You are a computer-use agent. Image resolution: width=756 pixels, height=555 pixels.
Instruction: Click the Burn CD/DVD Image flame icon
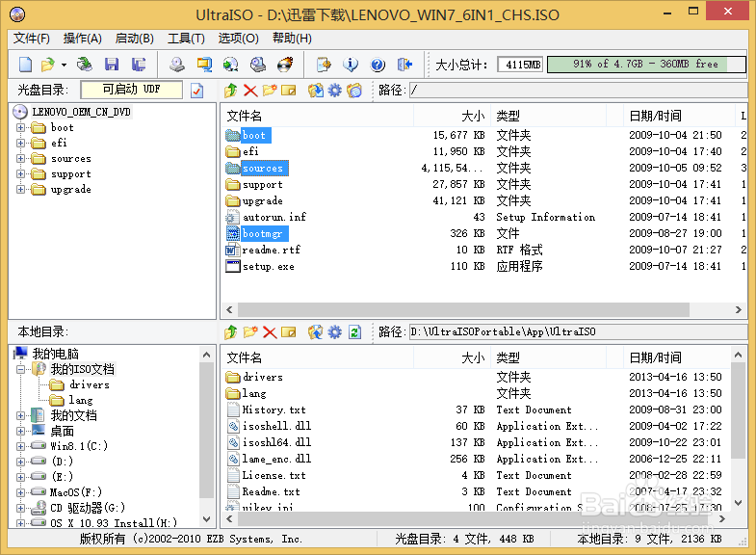285,65
